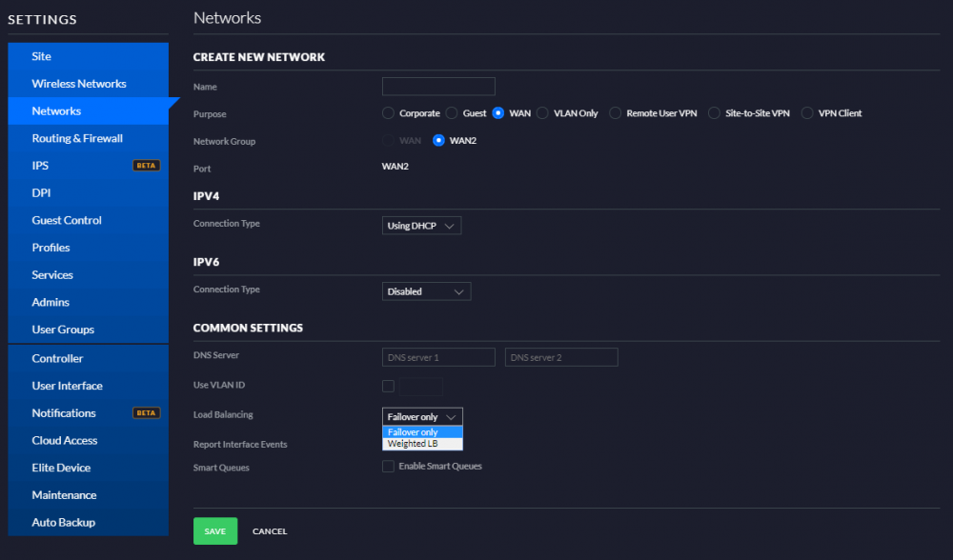Choose the Guest purpose option
The height and width of the screenshot is (560, 953).
(452, 113)
